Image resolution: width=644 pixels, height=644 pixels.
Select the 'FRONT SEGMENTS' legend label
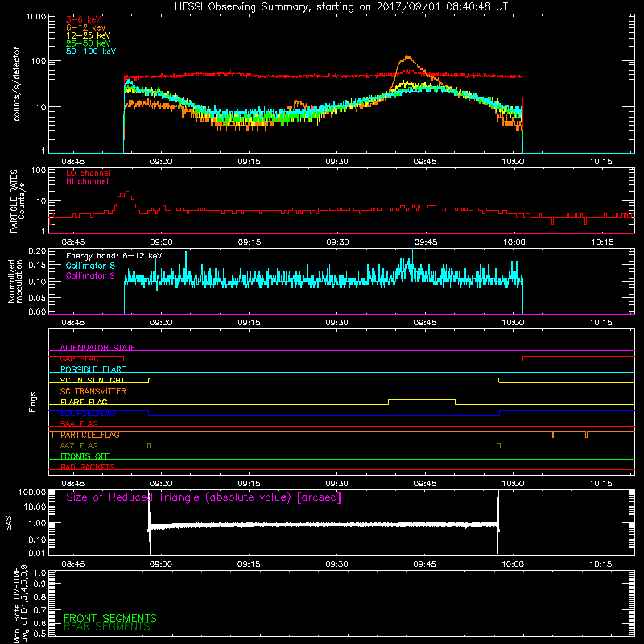(110, 618)
